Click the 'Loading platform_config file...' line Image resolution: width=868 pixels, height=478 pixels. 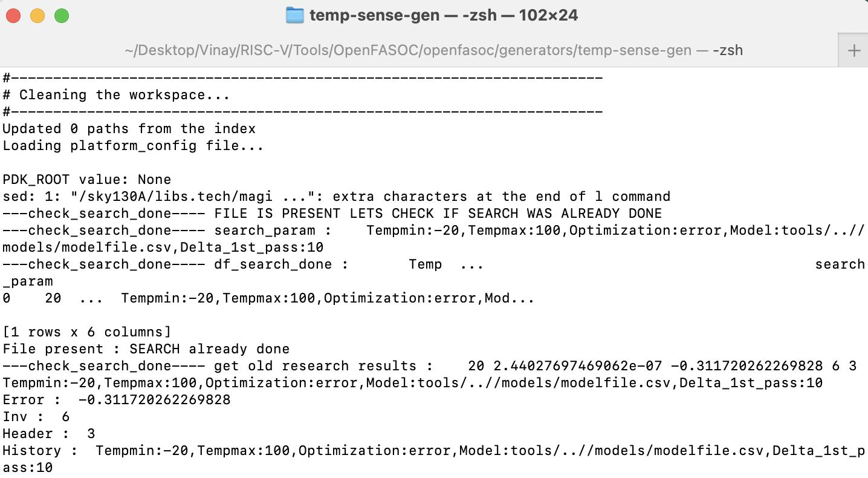tap(131, 145)
